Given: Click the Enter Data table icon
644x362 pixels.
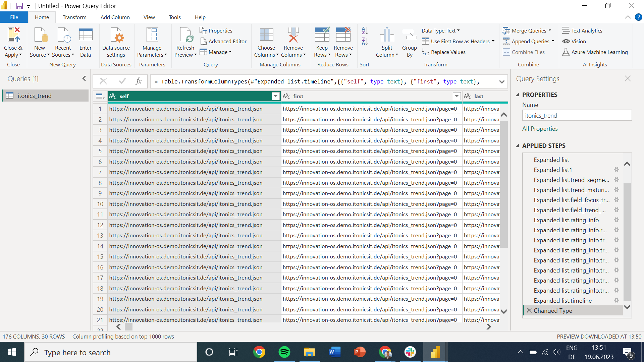Looking at the screenshot, I should [x=86, y=35].
